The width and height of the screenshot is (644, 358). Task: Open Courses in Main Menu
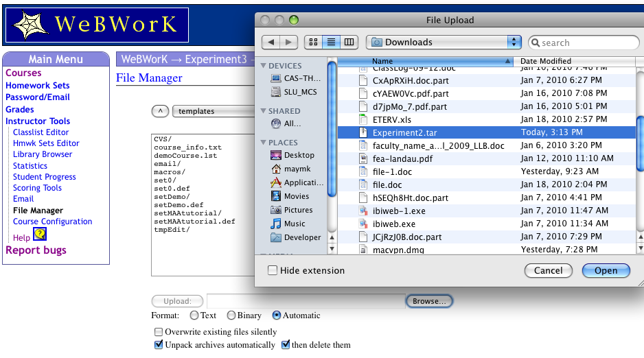(23, 73)
